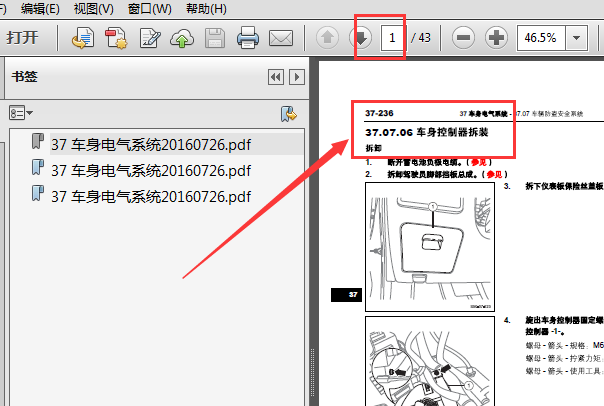Zoom in with the plus button
This screenshot has height=406, width=604.
pyautogui.click(x=496, y=38)
